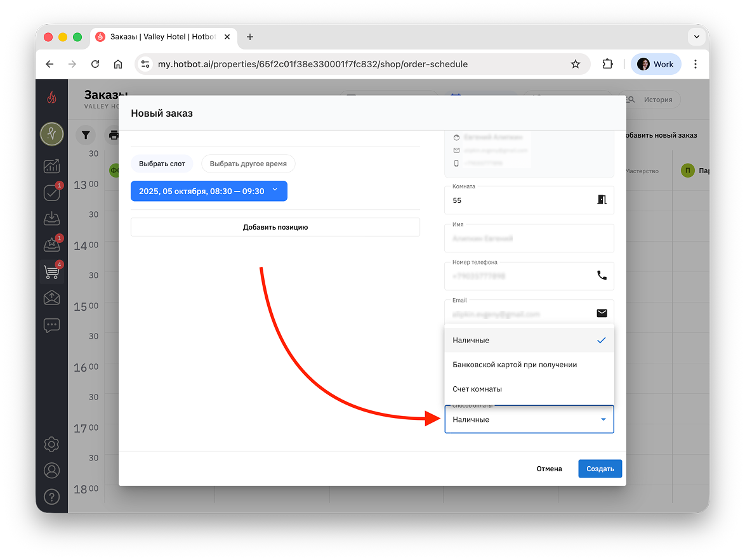The height and width of the screenshot is (560, 745).
Task: Select Счет комнаты payment option
Action: [x=529, y=389]
